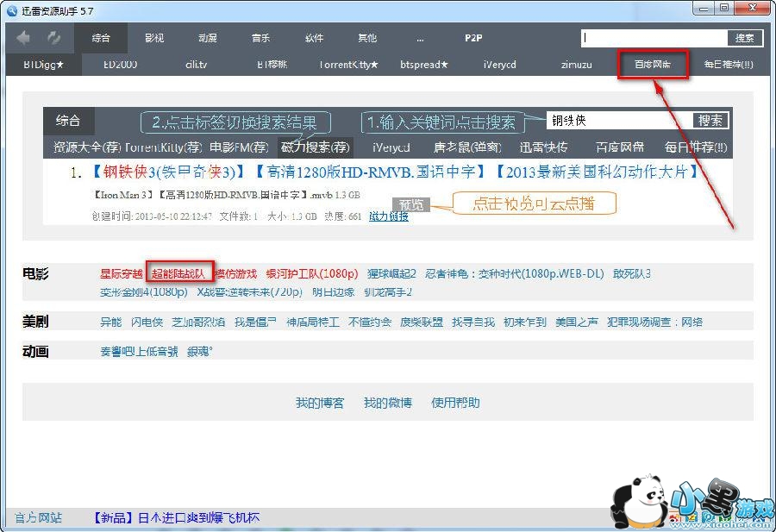
Task: Select the 其他 tab
Action: [367, 38]
